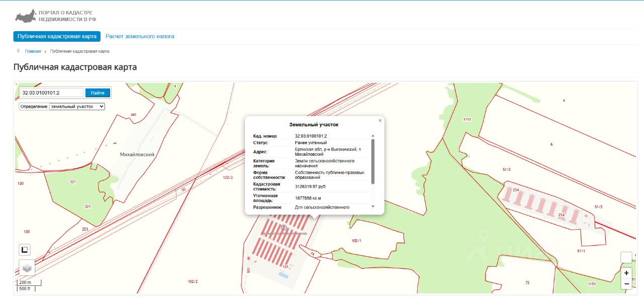
Task: Click the popup vertical scrollbar thumb
Action: click(373, 162)
